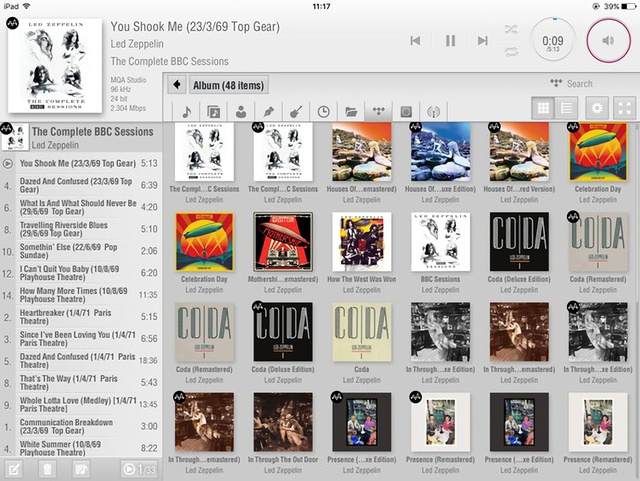Viewport: 640px width, 481px height.
Task: Tap the Search field
Action: point(578,84)
